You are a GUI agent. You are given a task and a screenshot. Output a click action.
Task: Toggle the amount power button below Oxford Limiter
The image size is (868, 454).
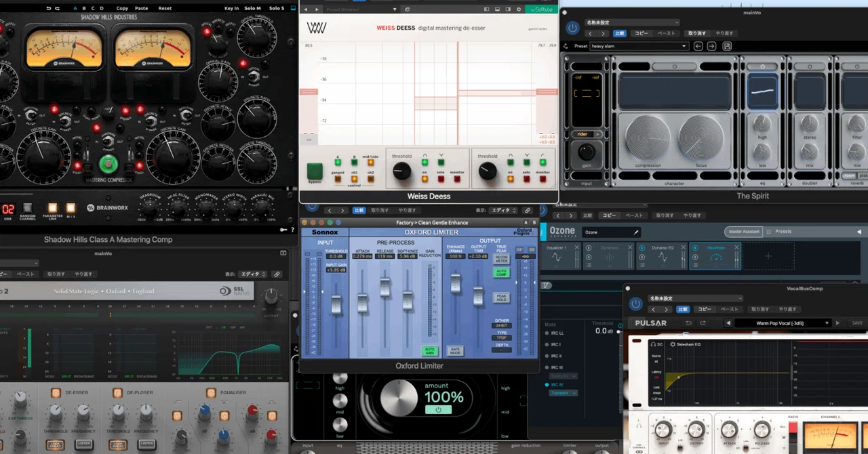(438, 410)
